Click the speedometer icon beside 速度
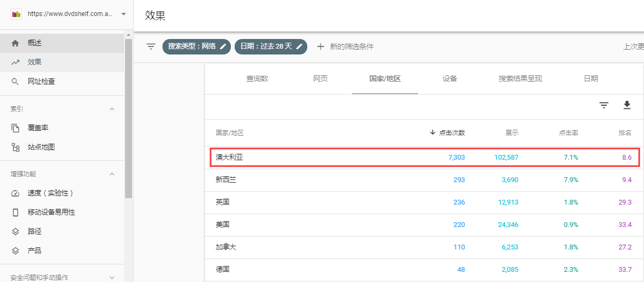 coord(15,193)
